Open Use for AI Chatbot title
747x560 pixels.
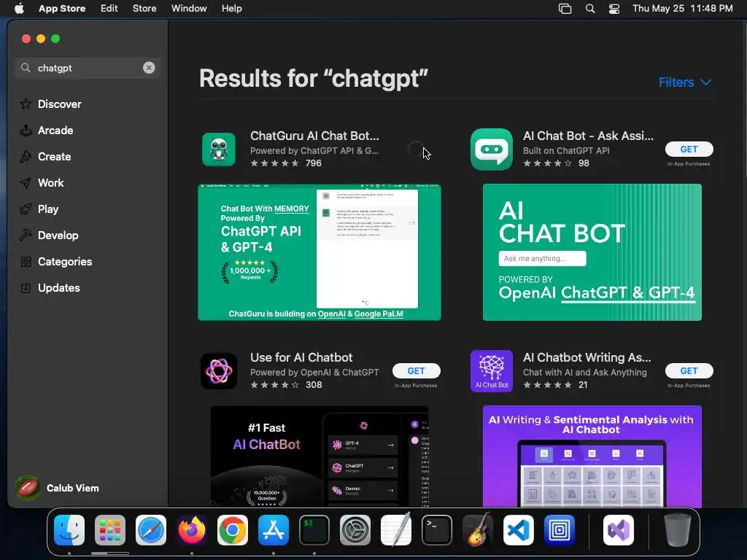point(301,357)
